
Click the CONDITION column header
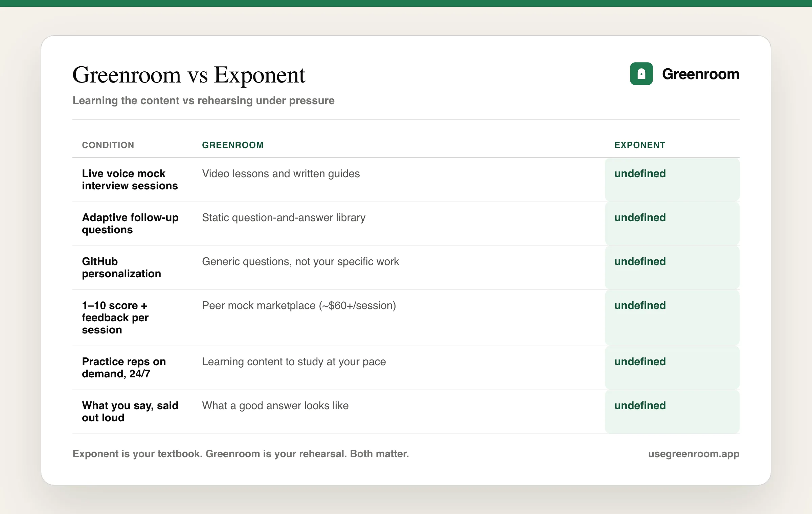click(108, 145)
